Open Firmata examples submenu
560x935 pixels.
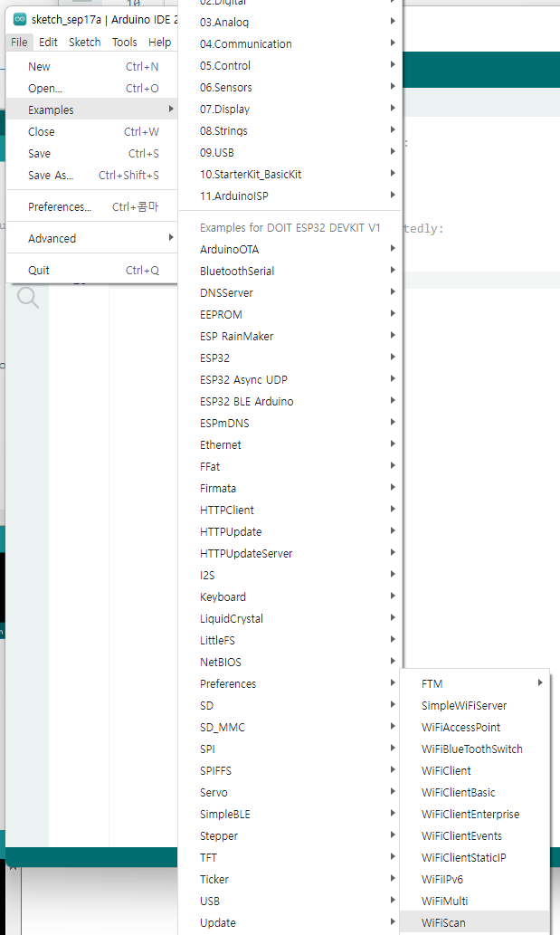290,489
